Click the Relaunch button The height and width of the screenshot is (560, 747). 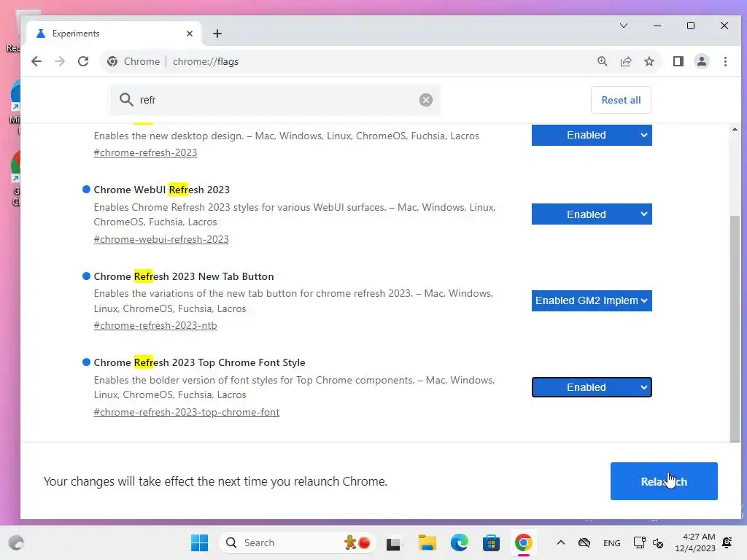664,481
